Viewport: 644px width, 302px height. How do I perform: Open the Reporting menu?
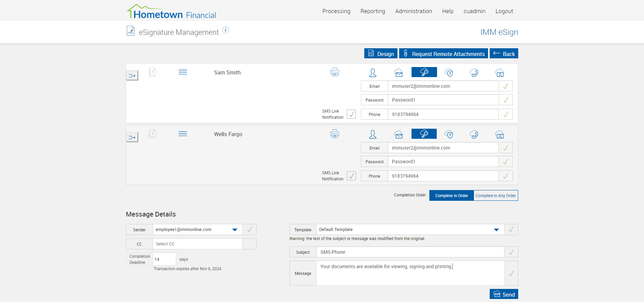[373, 11]
